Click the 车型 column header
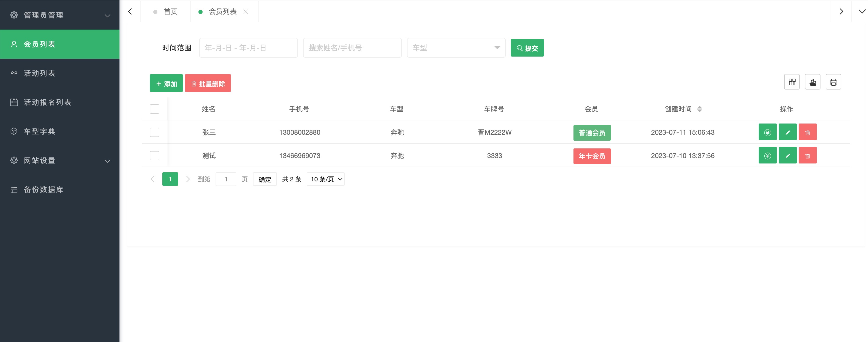 coord(397,109)
